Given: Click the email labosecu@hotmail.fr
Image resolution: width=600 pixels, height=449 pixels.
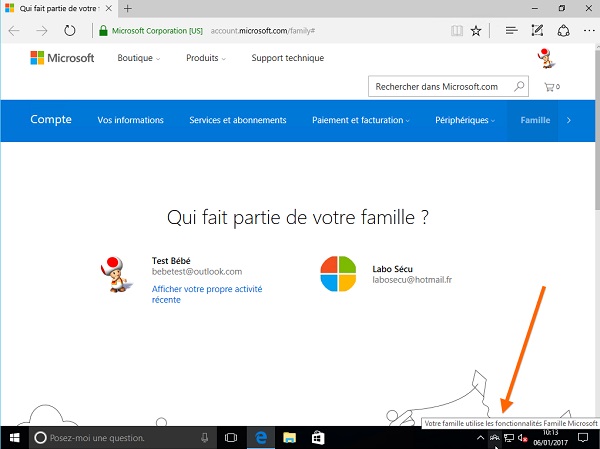Looking at the screenshot, I should pos(412,280).
